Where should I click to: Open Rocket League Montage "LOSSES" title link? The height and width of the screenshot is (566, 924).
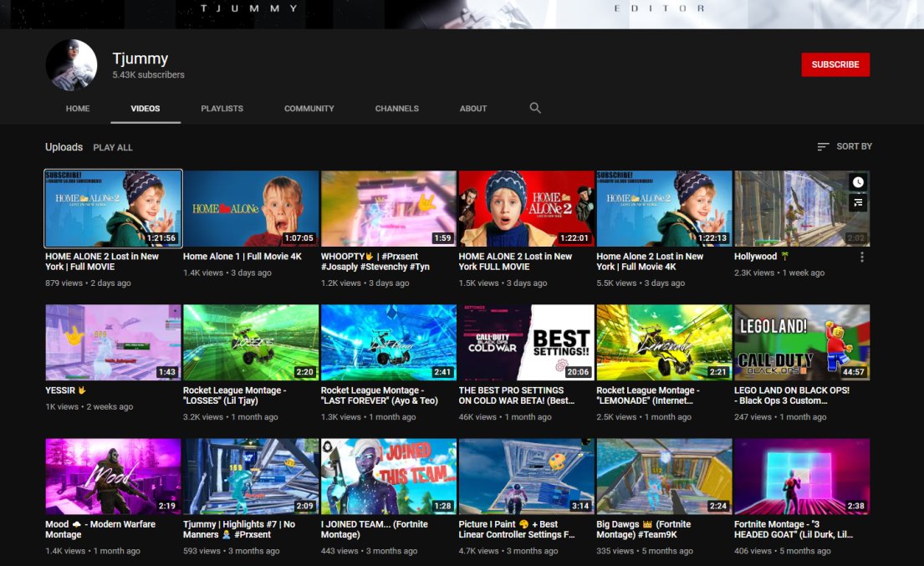pos(234,395)
